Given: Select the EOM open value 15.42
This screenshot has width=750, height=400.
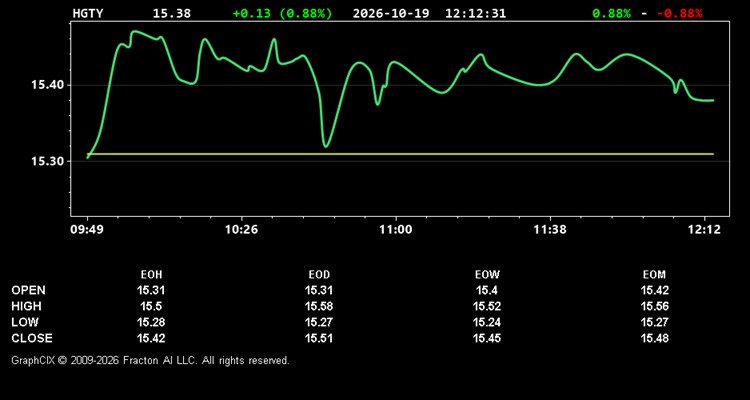Looking at the screenshot, I should [654, 290].
